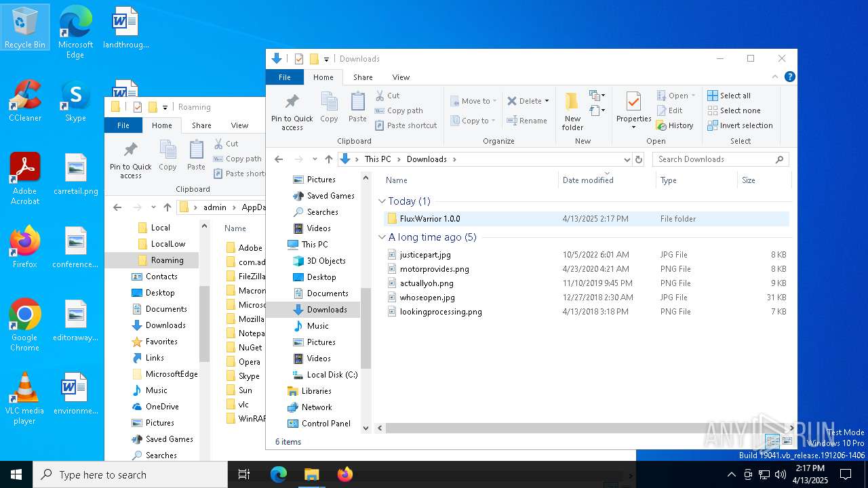Screen dimensions: 868x488
Task: Click the taskbar search box
Action: coord(130,474)
